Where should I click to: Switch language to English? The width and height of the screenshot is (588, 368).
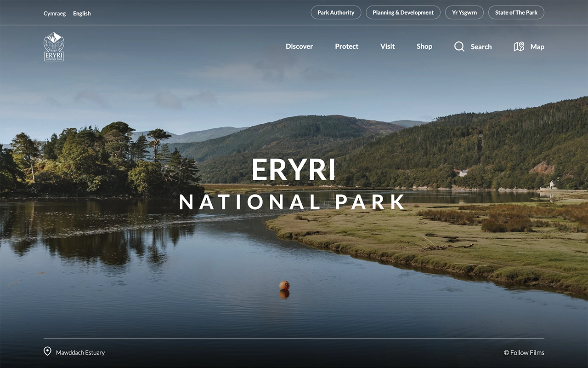82,13
